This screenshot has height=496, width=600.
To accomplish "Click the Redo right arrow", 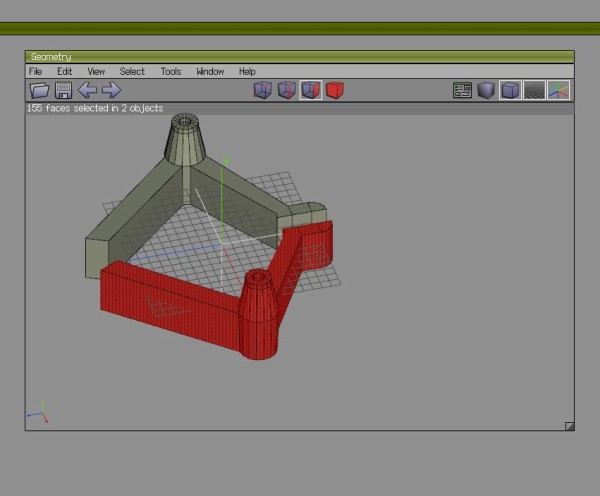I will pyautogui.click(x=111, y=90).
